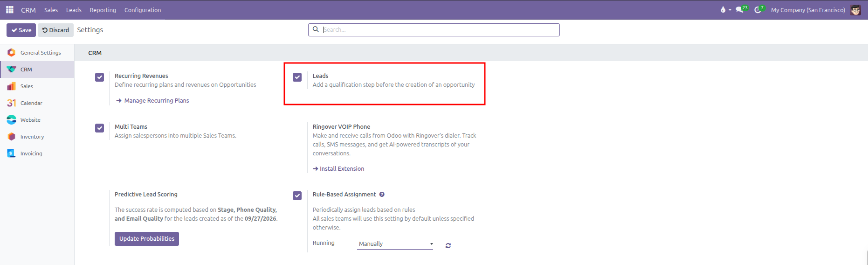Open the Leads menu
The width and height of the screenshot is (868, 265).
[x=74, y=10]
